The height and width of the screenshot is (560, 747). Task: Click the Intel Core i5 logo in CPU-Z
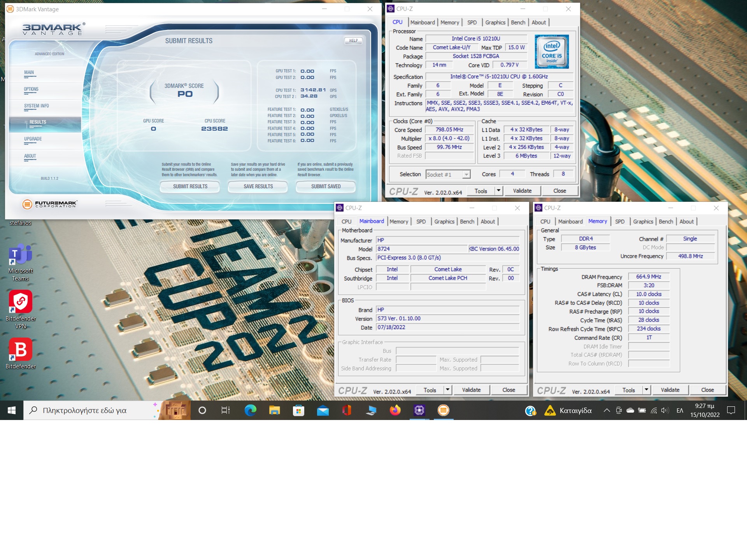click(x=552, y=52)
